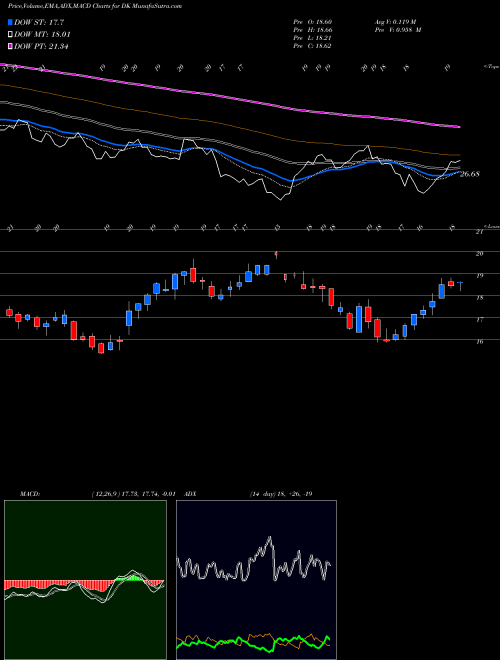The height and width of the screenshot is (660, 500).
Task: Click the '26.68' EMA value label
Action: coord(470,174)
